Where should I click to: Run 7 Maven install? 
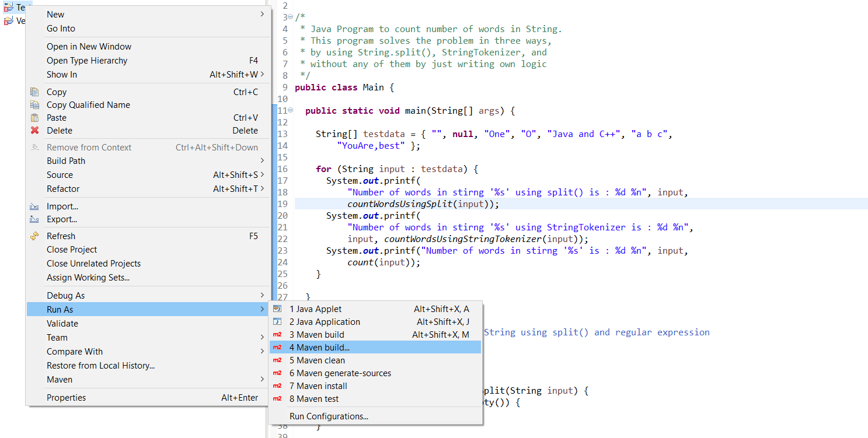pos(318,386)
